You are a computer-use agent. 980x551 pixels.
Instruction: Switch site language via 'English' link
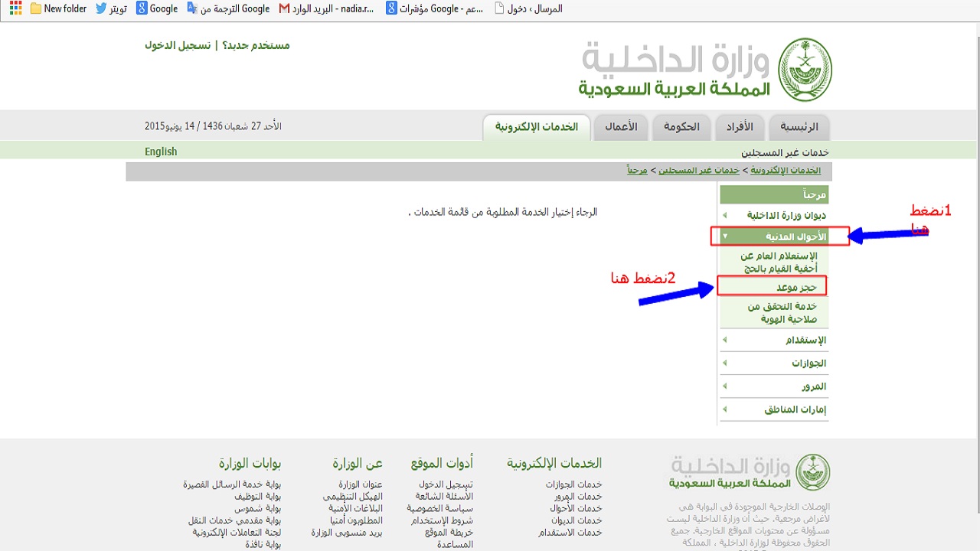point(161,152)
